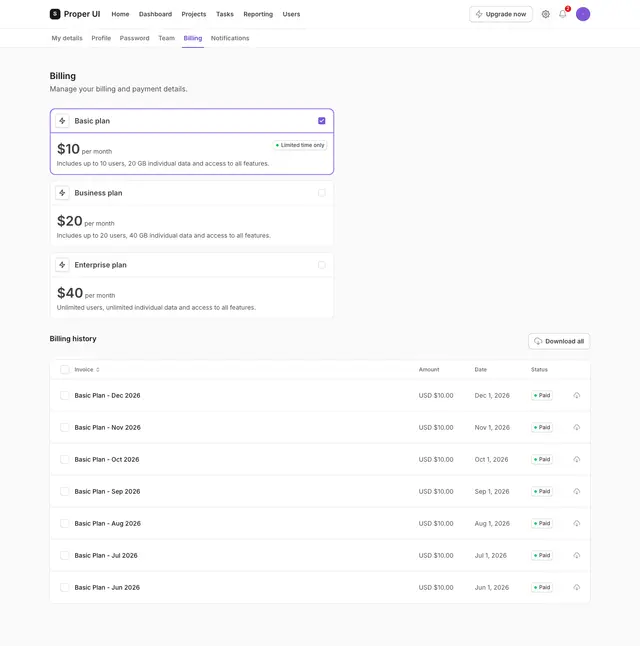Click USD $10.00 in the Oct 2026 row
The width and height of the screenshot is (640, 646).
click(436, 459)
